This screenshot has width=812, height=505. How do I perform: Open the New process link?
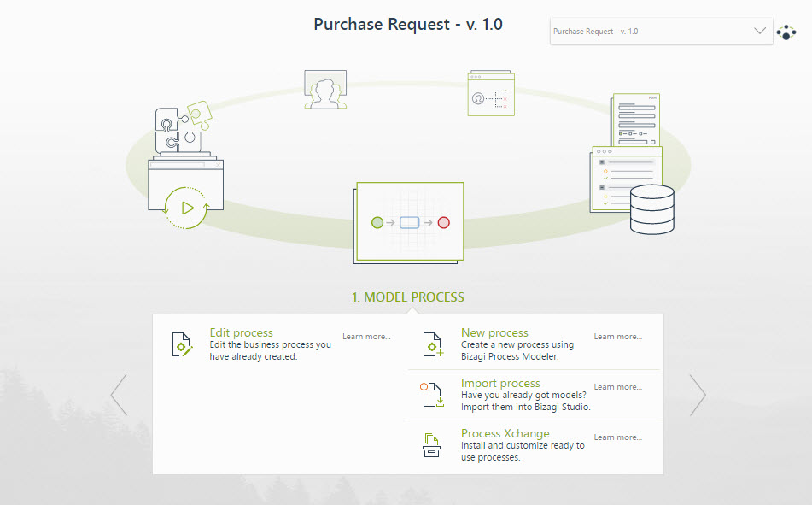(x=494, y=332)
